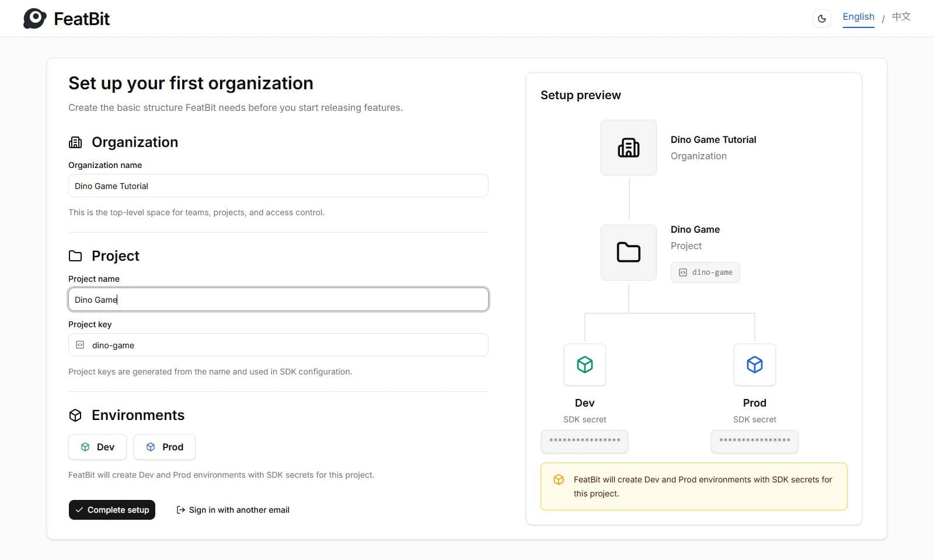Image resolution: width=934 pixels, height=560 pixels.
Task: Click the blue cube icon in Prod chip
Action: (151, 447)
